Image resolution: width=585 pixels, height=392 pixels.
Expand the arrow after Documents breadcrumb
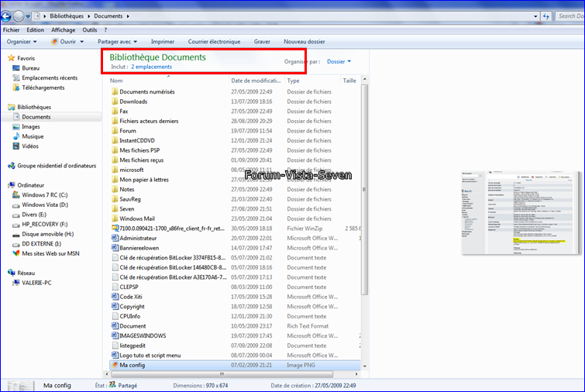[x=128, y=16]
